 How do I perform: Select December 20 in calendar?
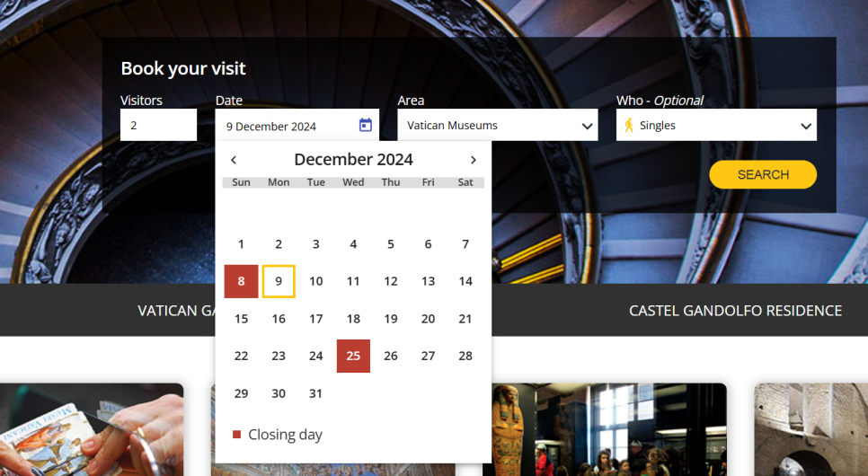pos(428,319)
